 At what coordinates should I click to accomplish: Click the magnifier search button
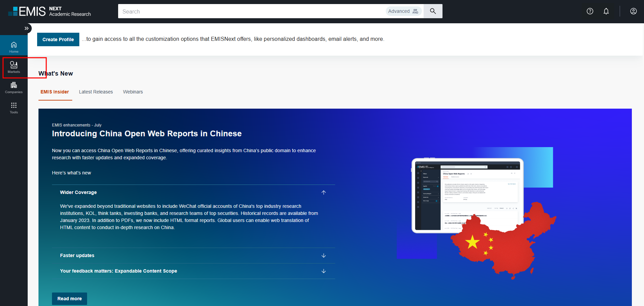coord(433,11)
